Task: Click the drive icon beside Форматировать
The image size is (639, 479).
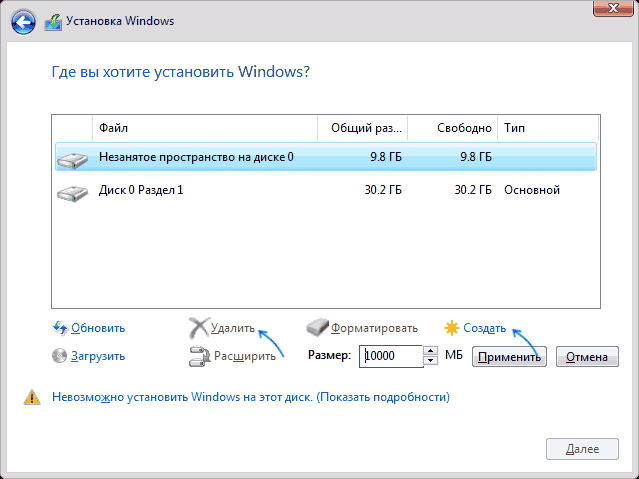Action: [x=317, y=327]
